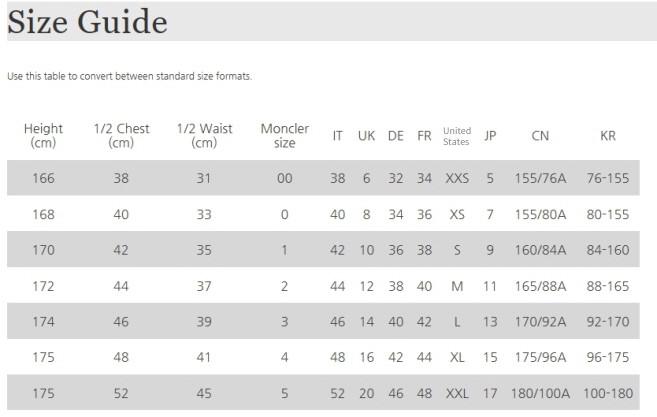
Task: Click the XXL United States size cell
Action: (x=457, y=394)
